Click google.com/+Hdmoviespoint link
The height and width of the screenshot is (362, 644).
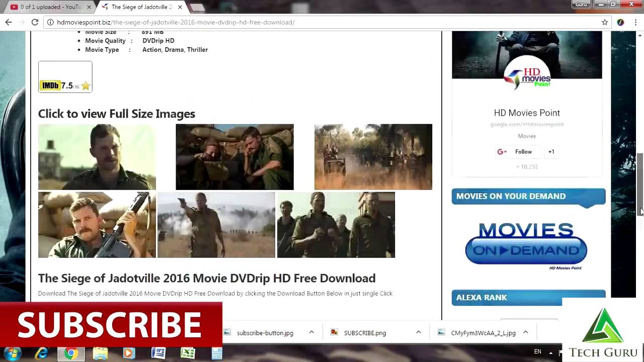[527, 124]
